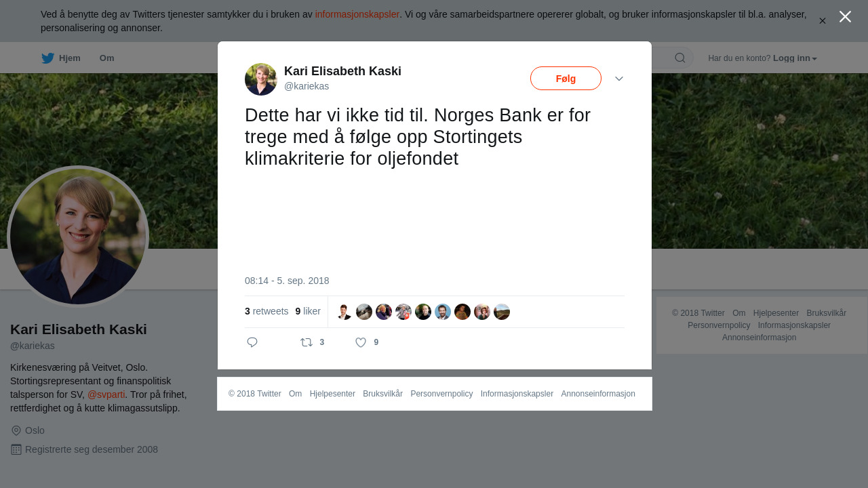Open the informasjonskapsler link in banner
Image resolution: width=868 pixels, height=488 pixels.
tap(357, 14)
